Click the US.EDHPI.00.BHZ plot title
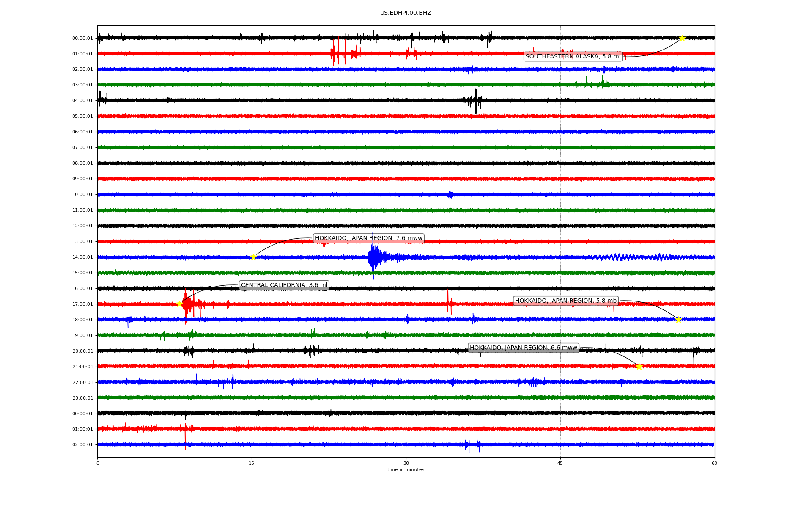 point(406,13)
